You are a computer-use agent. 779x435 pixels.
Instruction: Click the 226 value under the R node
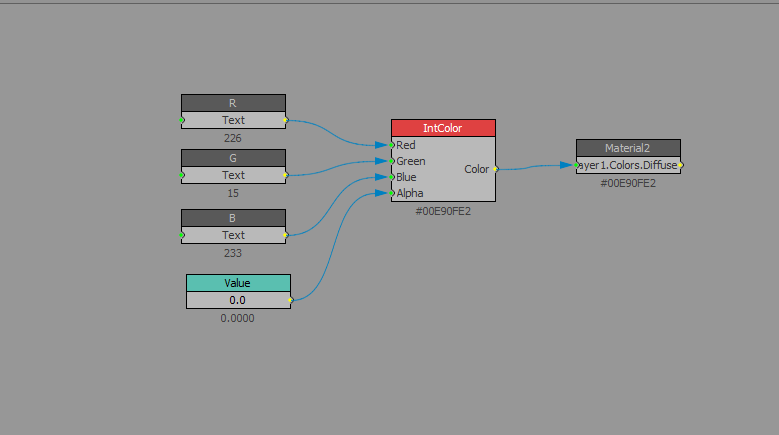[x=233, y=138]
